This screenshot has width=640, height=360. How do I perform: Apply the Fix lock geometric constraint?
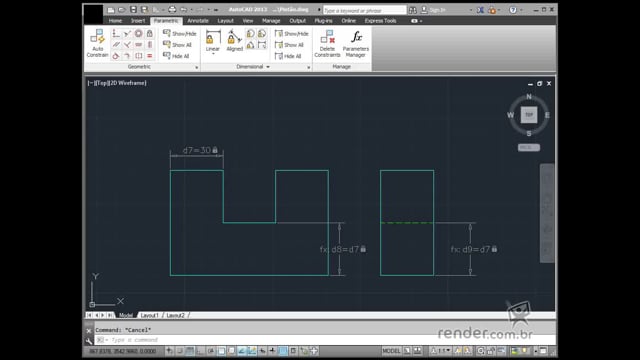150,33
